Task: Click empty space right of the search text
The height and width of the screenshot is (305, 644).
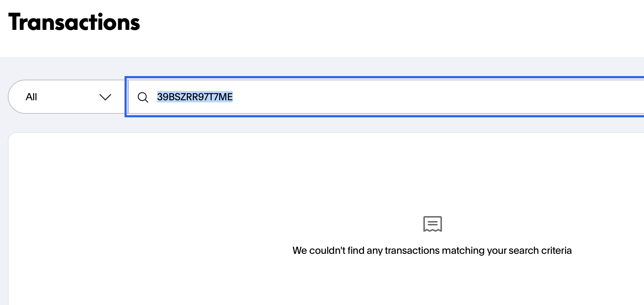Action: (427, 97)
